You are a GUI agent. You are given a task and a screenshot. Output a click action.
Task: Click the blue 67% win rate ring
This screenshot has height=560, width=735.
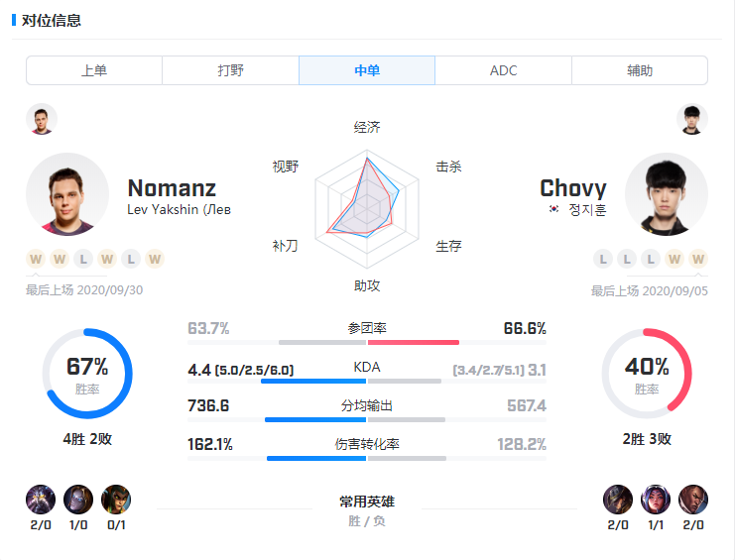click(x=87, y=374)
